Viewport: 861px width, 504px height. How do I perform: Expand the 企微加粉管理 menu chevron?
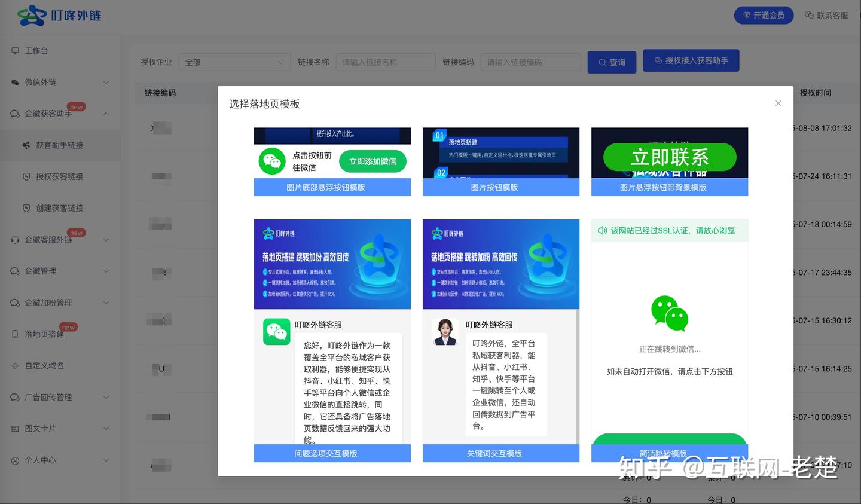click(106, 303)
